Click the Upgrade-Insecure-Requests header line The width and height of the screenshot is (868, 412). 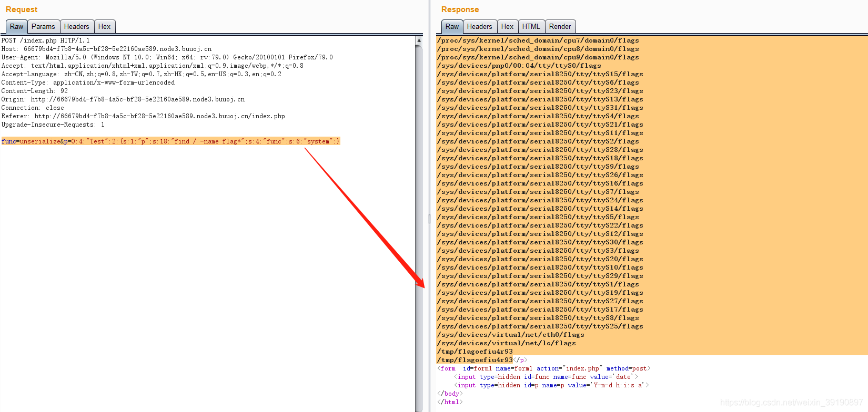coord(53,125)
